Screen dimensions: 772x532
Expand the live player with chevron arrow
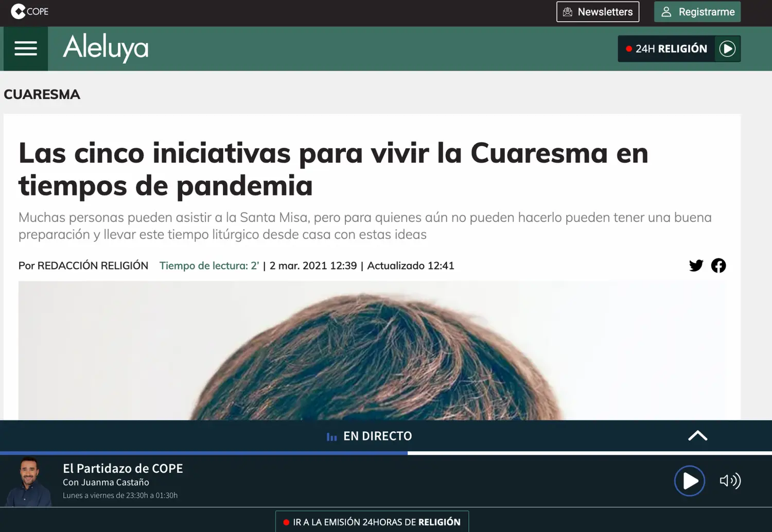[x=697, y=436]
